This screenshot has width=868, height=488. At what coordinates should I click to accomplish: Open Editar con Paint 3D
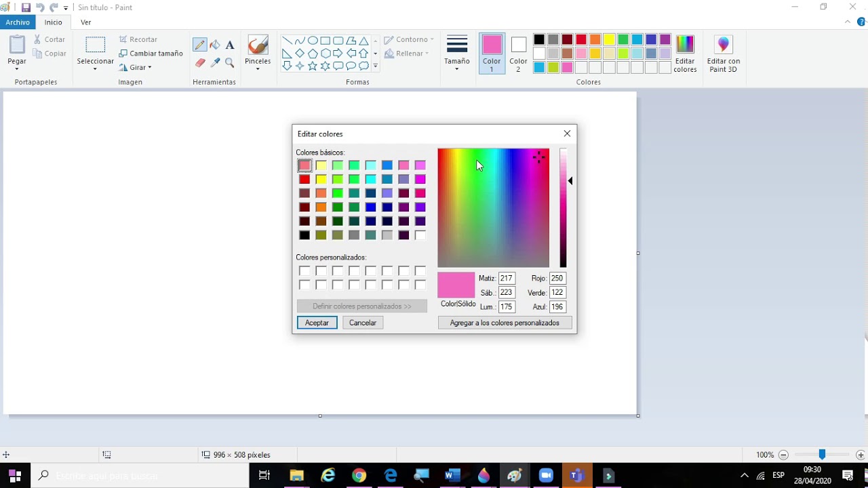723,54
